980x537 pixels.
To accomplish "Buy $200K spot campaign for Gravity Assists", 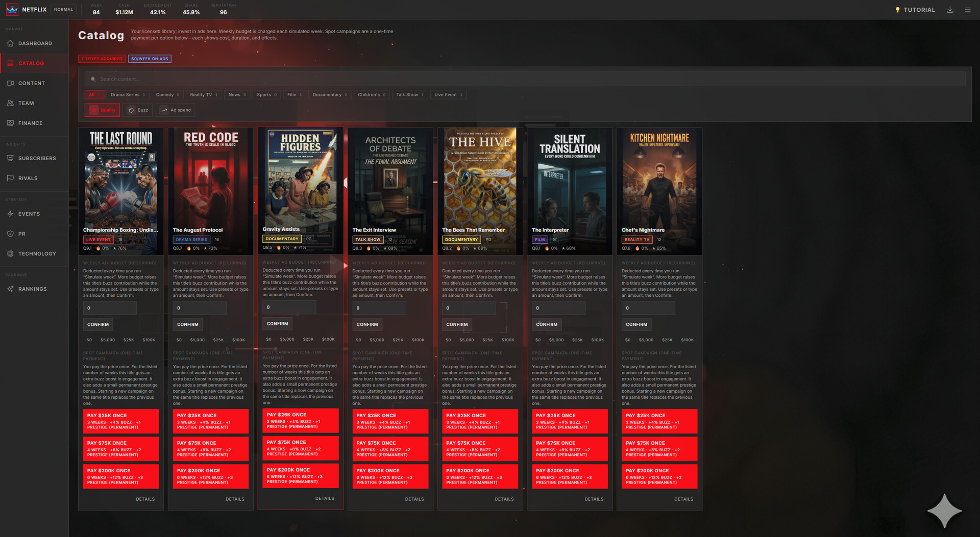I will coord(300,476).
